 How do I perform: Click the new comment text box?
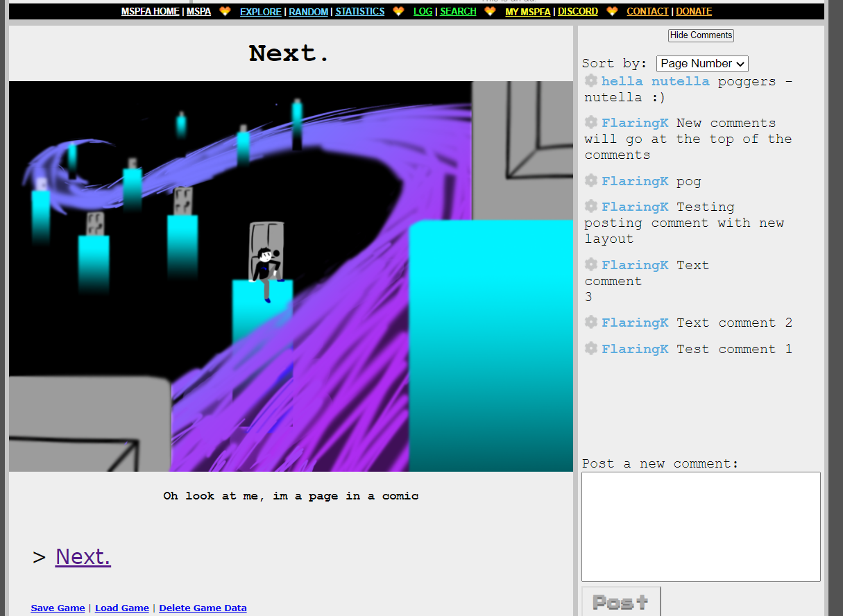[701, 526]
